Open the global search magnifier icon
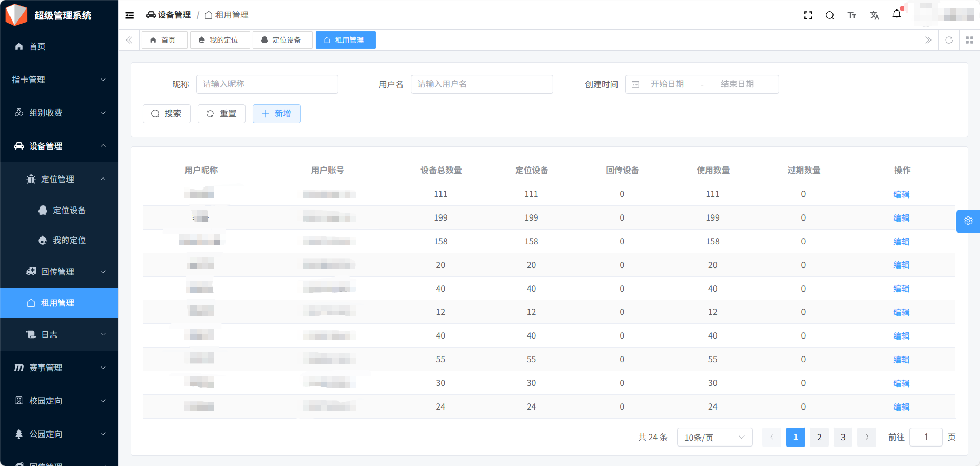The width and height of the screenshot is (980, 466). click(x=829, y=15)
